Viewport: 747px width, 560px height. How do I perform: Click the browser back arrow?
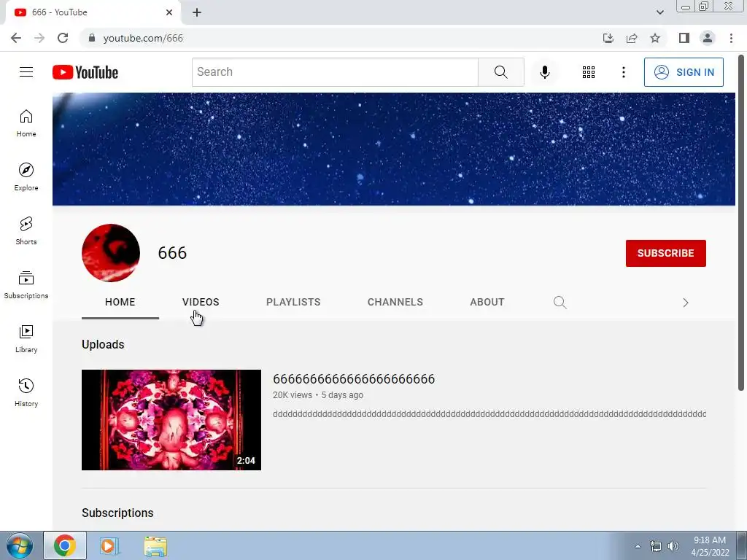tap(16, 38)
